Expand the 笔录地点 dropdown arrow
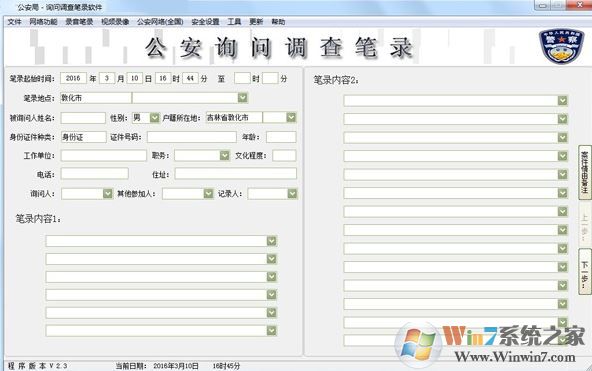Image resolution: width=592 pixels, height=371 pixels. (243, 98)
